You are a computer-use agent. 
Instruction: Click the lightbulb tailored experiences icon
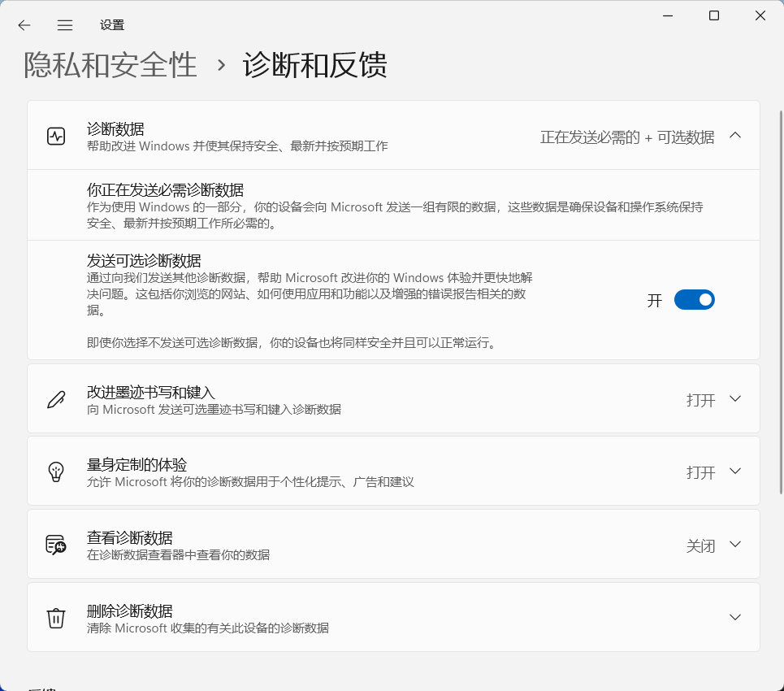[55, 472]
